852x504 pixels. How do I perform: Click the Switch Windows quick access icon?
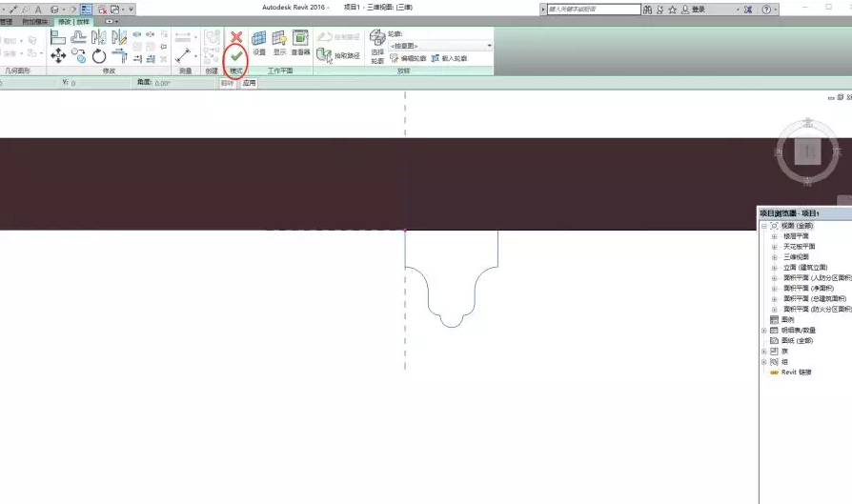coord(115,10)
